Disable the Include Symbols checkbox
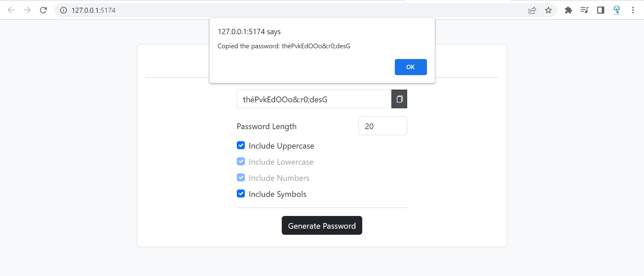The height and width of the screenshot is (276, 644). pos(241,194)
